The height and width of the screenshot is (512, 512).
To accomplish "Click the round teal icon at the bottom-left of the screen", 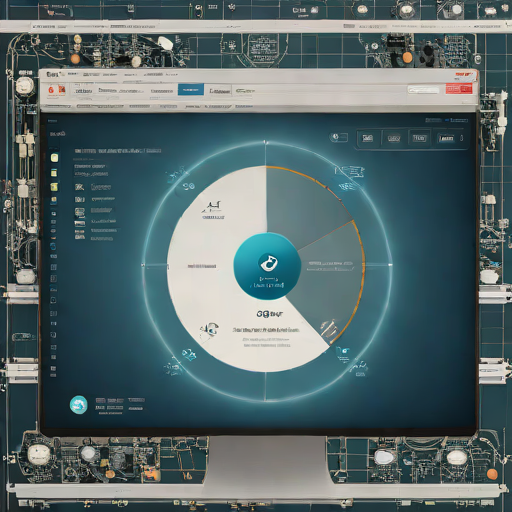I will [79, 405].
